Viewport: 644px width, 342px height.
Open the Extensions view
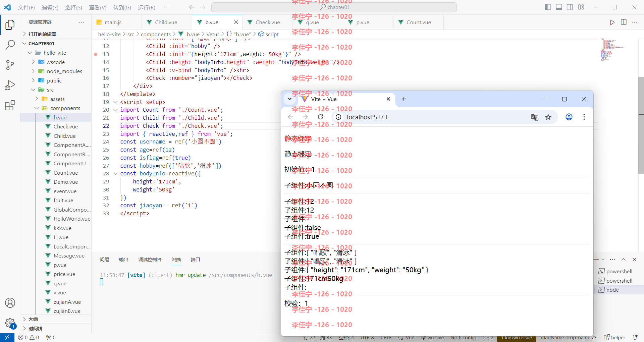pos(10,106)
